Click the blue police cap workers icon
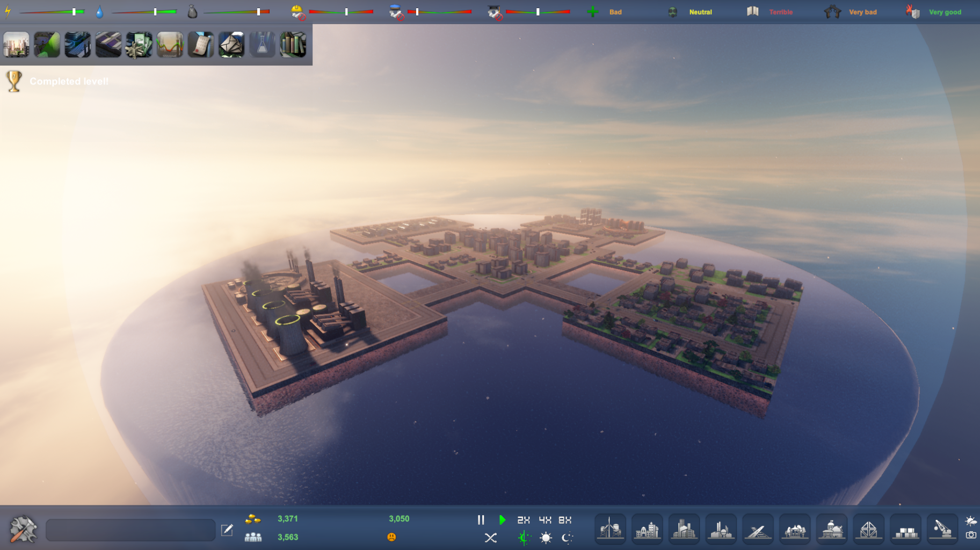 396,12
